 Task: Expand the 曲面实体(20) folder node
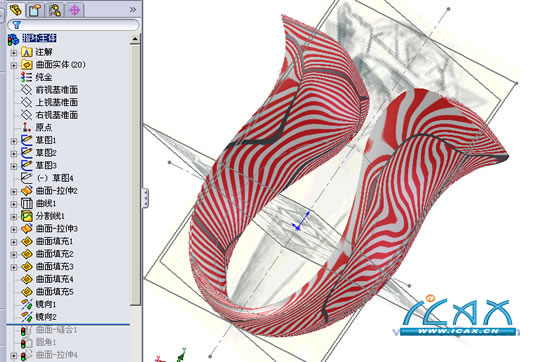coord(14,66)
